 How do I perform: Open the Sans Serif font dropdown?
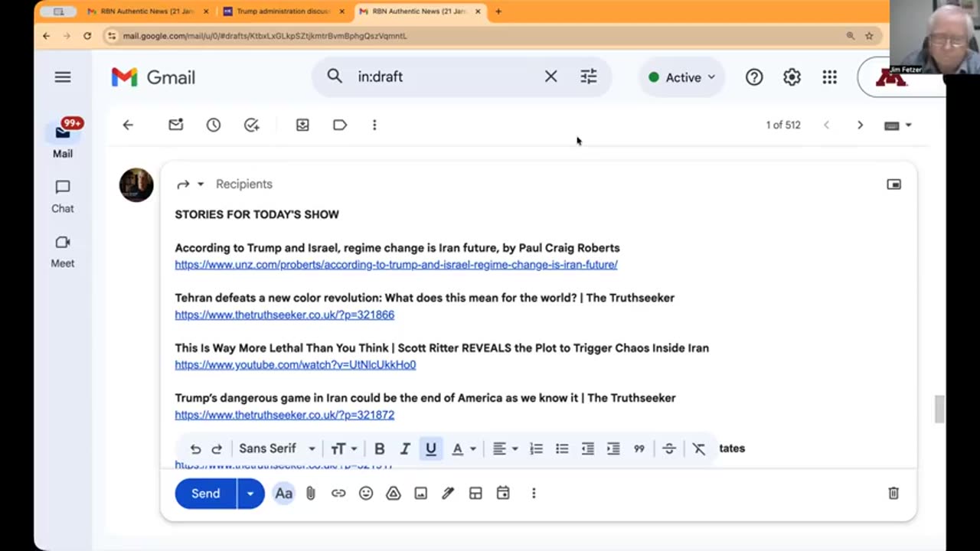pyautogui.click(x=277, y=448)
